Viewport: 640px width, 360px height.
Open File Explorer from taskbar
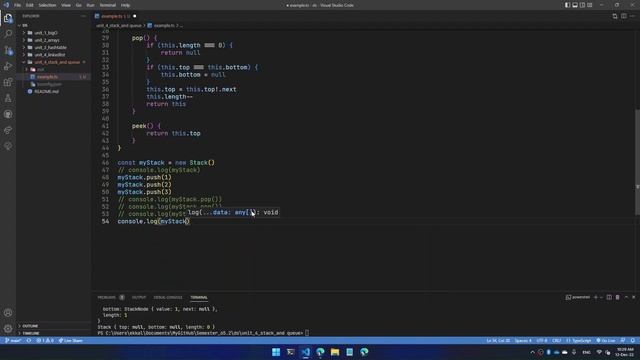335,352
